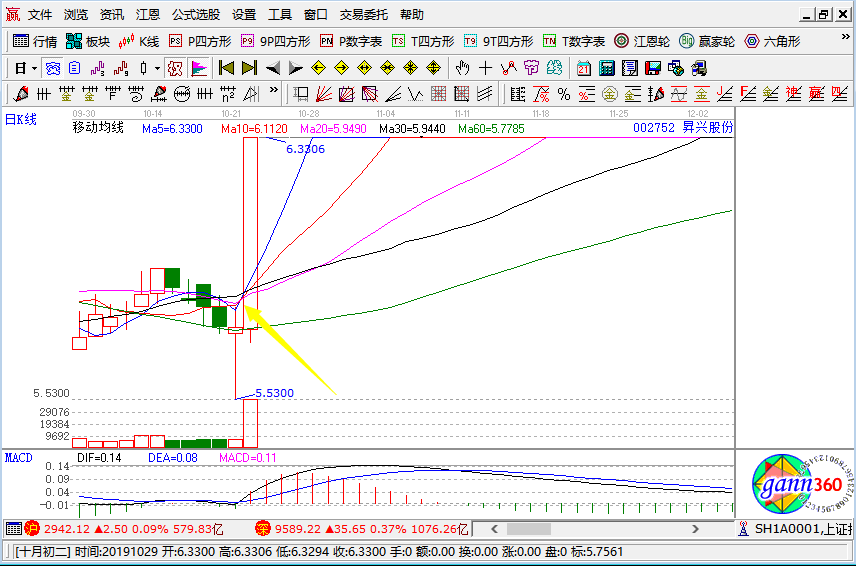The width and height of the screenshot is (856, 566).
Task: Click the save-image floppy icon
Action: [652, 68]
